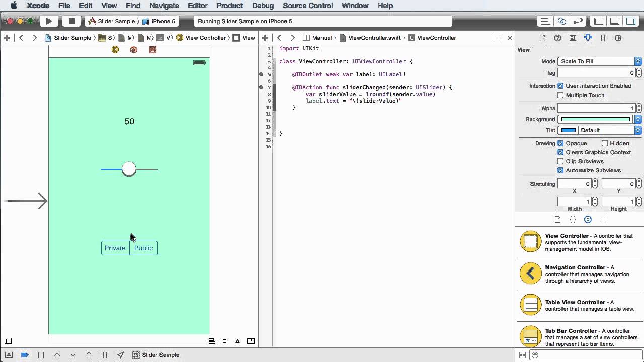This screenshot has width=644, height=362.
Task: Pause program execution in debug bar
Action: coord(41,355)
